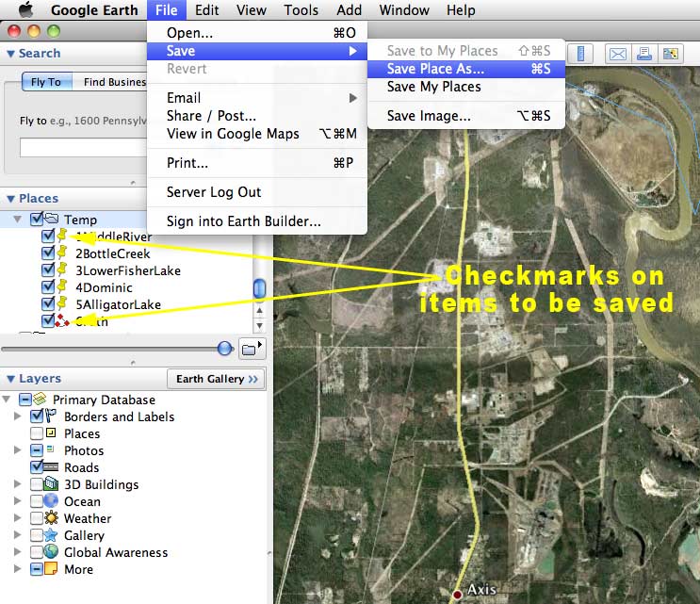Screen dimensions: 700x604
Task: Click the pushpin icon beside 5AlligatorLake
Action: click(62, 303)
